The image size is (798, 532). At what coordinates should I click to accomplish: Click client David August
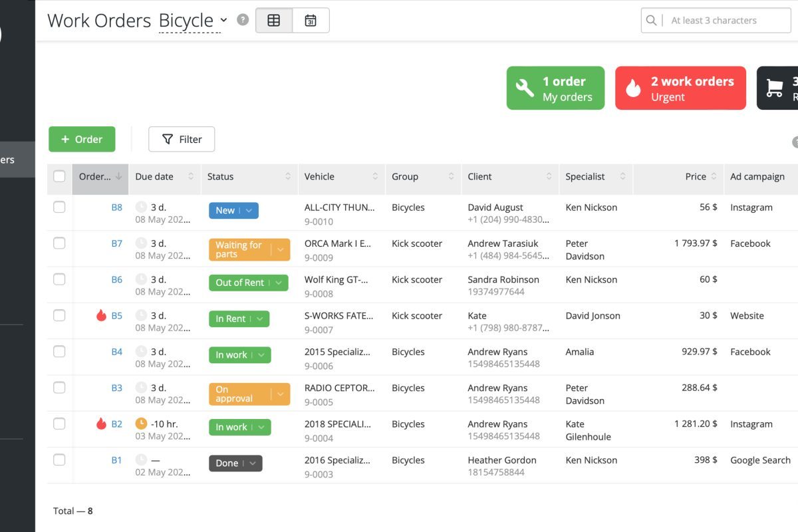tap(495, 207)
